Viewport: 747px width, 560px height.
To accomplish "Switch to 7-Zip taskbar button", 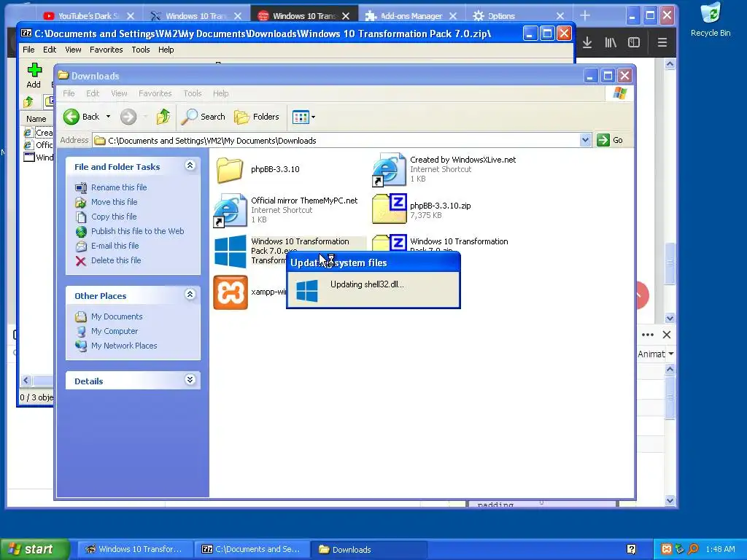I will pyautogui.click(x=252, y=549).
